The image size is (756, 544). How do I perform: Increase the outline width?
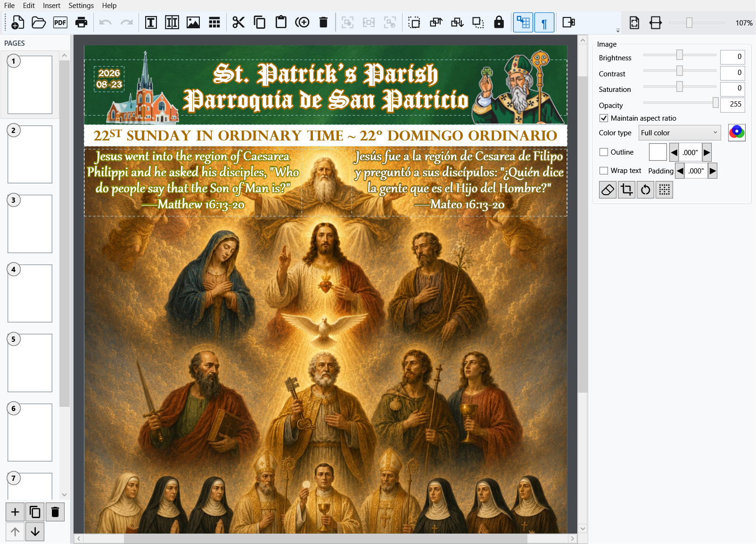(707, 152)
